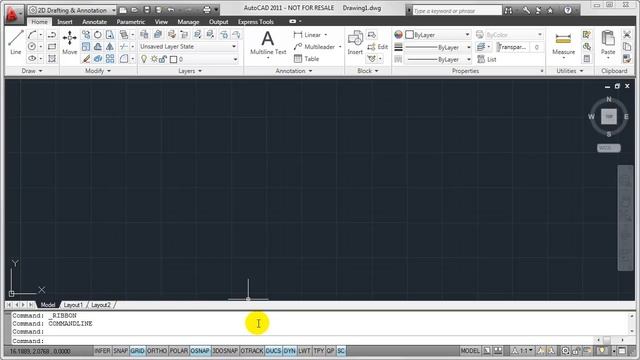640x360 pixels.
Task: Click the Insert block icon
Action: tap(355, 42)
